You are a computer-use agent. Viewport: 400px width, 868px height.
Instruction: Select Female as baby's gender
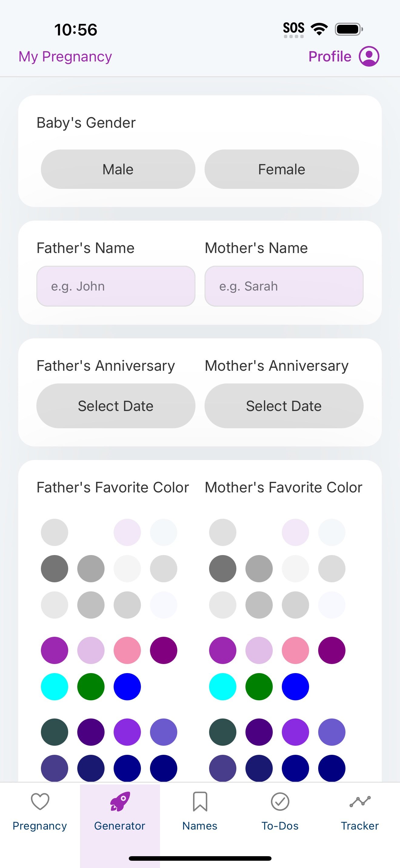[x=282, y=169]
